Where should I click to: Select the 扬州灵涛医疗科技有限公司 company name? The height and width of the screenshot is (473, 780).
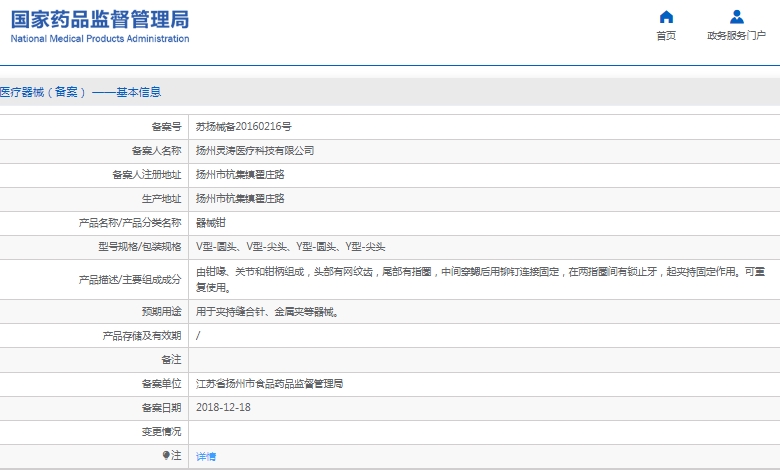coord(255,151)
